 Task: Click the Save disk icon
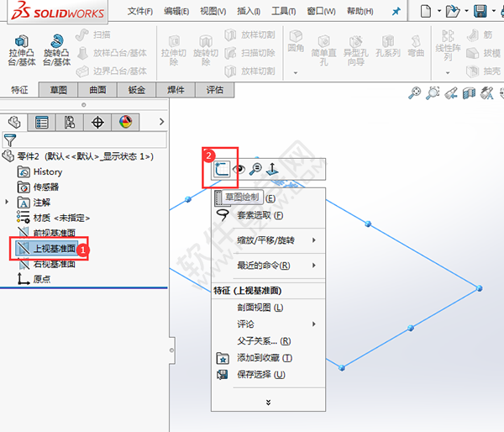click(480, 11)
